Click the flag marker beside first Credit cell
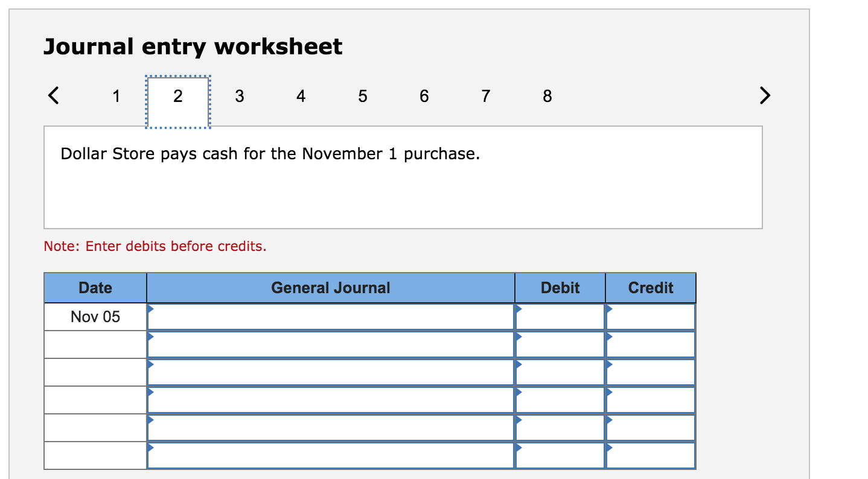The height and width of the screenshot is (479, 868). 608,308
